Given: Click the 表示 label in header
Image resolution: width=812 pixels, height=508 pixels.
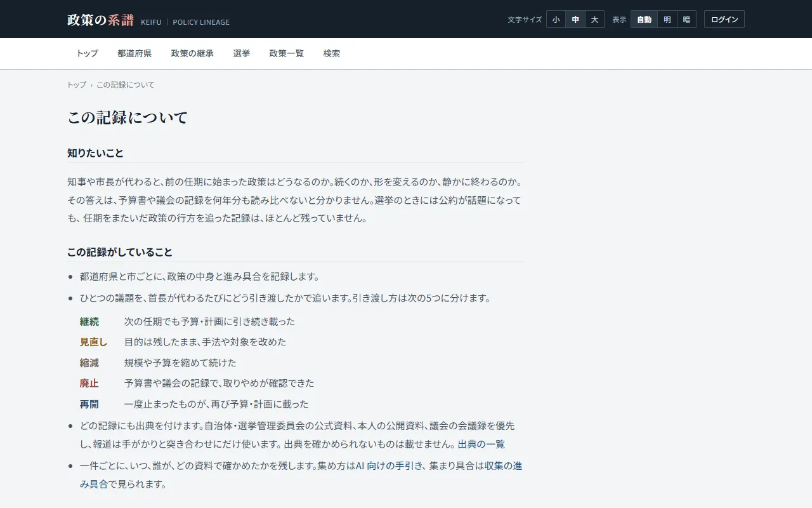Looking at the screenshot, I should [619, 20].
